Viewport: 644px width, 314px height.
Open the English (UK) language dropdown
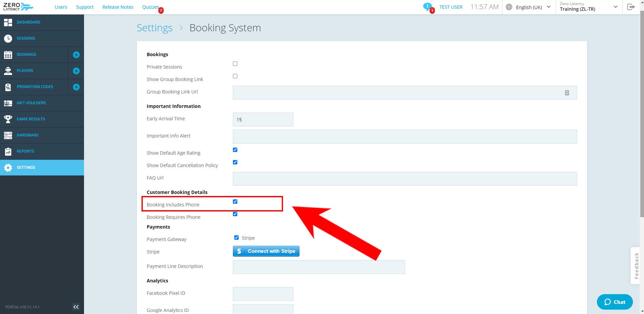[529, 7]
